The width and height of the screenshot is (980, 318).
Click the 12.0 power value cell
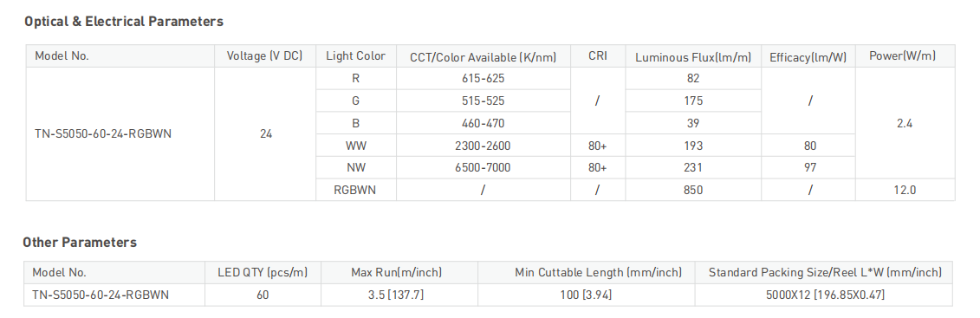(905, 190)
